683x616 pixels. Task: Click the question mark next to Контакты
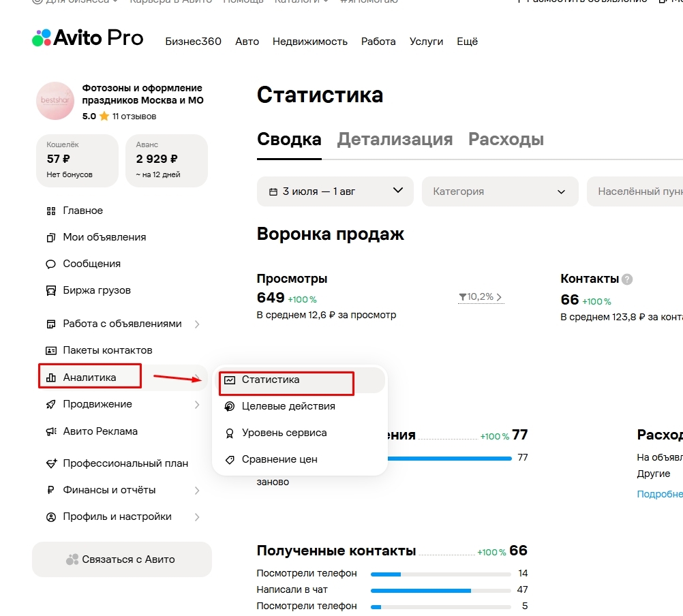coord(627,279)
